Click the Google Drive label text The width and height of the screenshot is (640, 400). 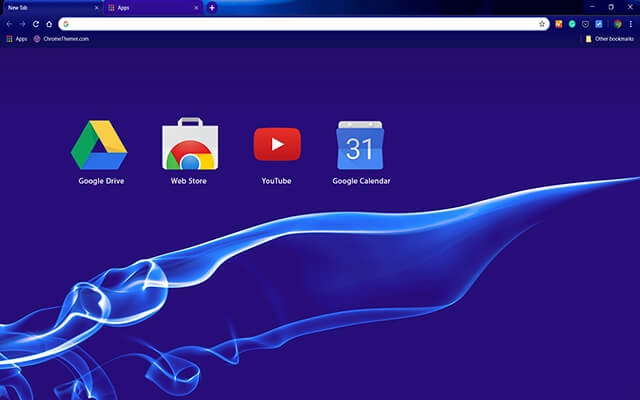click(101, 181)
